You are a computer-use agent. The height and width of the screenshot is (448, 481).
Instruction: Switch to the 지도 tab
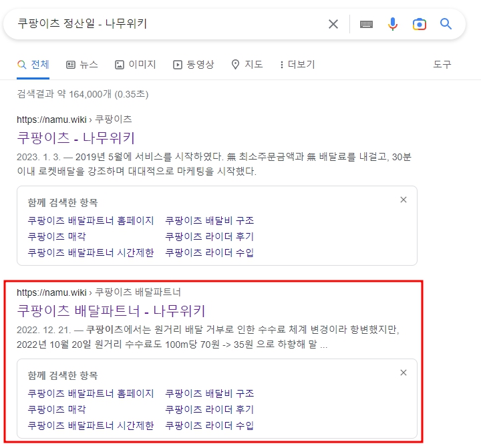click(247, 64)
